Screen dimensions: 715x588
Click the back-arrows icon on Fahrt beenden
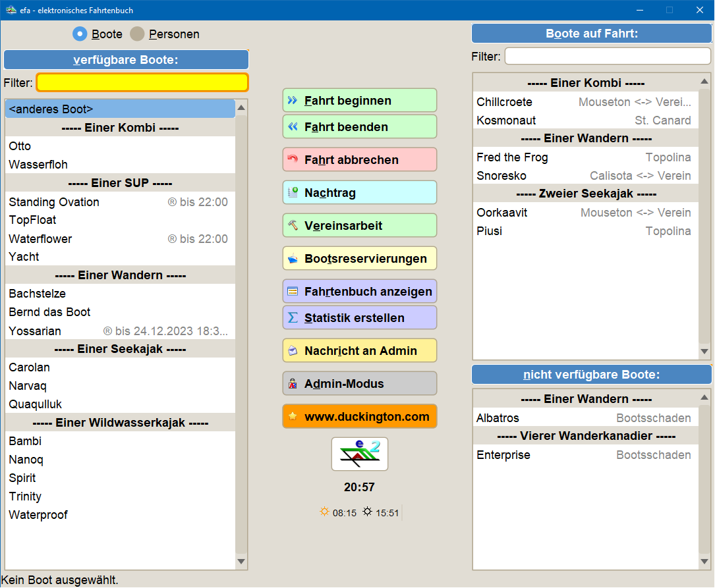pos(293,127)
